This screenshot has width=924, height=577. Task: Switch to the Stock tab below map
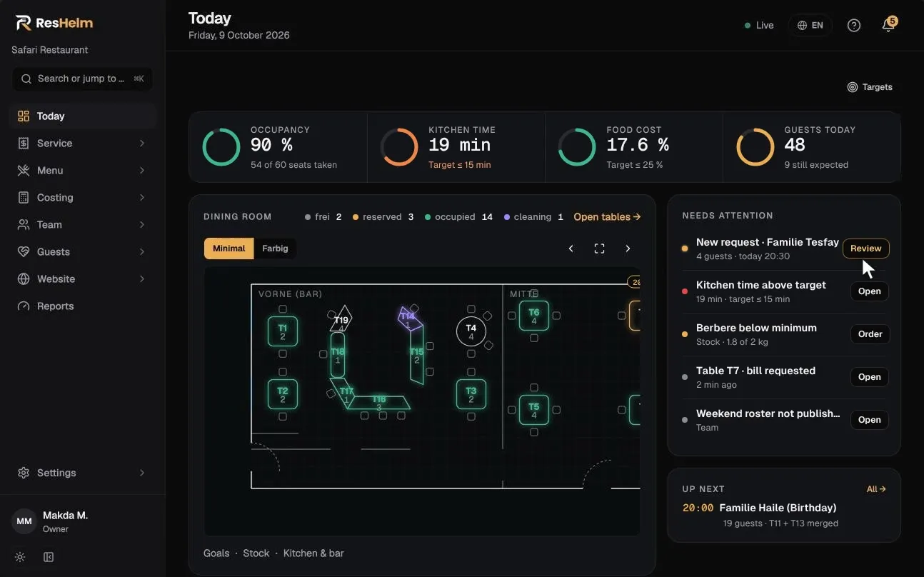click(256, 553)
